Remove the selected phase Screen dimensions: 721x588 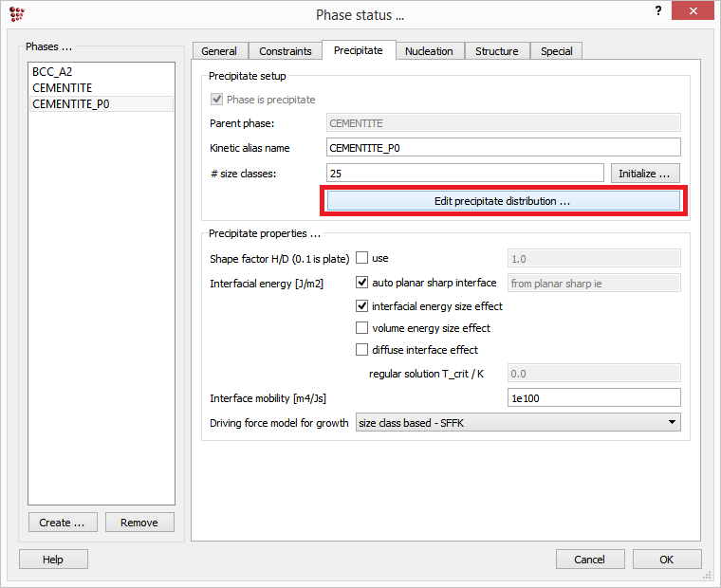[x=139, y=523]
